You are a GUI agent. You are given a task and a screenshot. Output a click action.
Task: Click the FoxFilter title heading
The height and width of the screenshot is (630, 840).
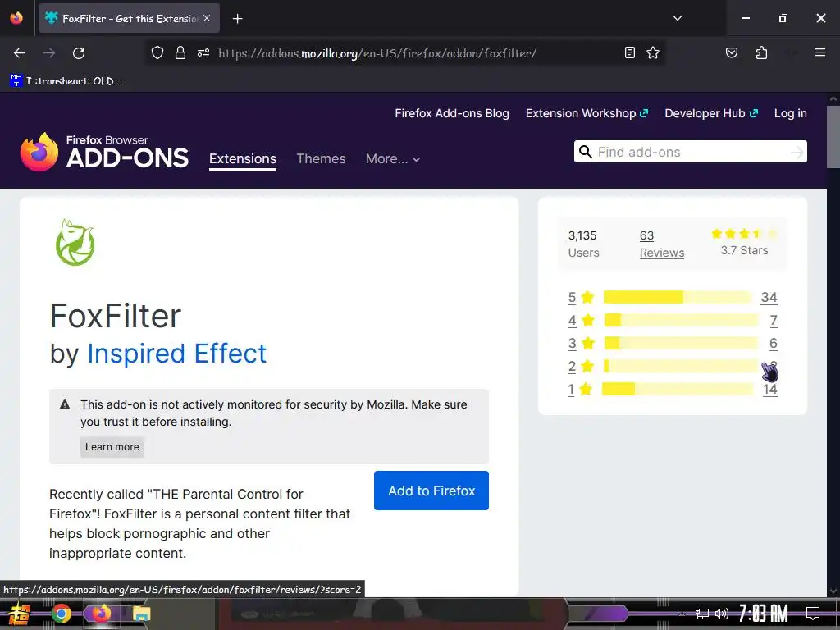[x=115, y=316]
